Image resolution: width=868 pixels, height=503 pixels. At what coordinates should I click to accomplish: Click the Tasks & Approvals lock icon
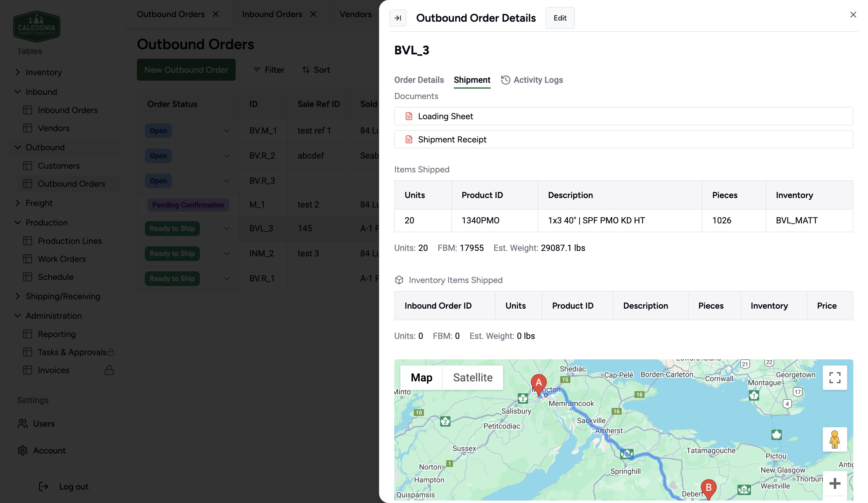(x=111, y=352)
